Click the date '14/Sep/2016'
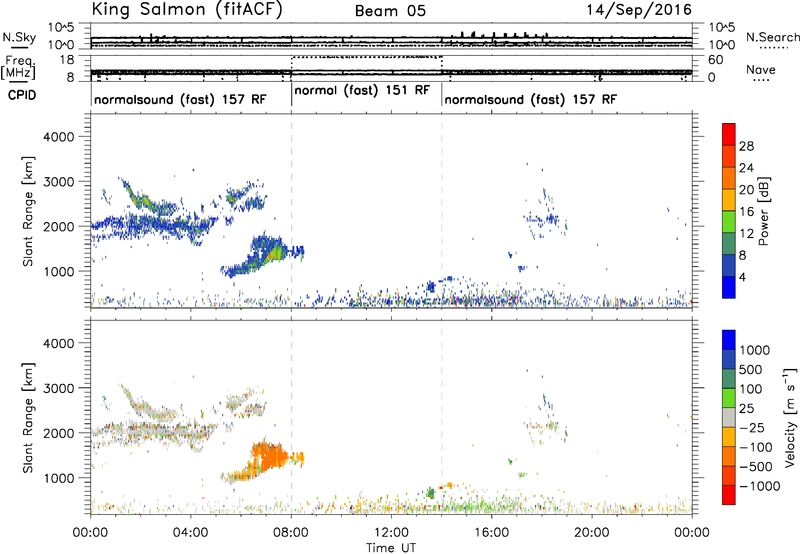This screenshot has width=800, height=554. 639,10
